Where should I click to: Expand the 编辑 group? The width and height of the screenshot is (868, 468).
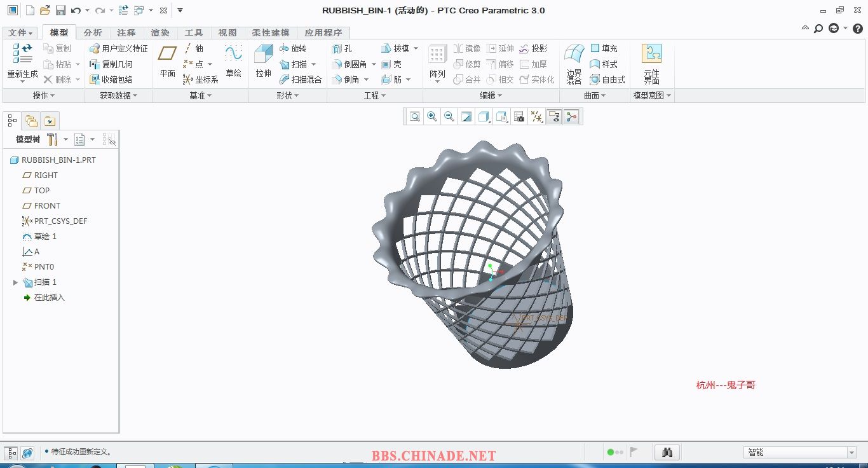click(491, 95)
